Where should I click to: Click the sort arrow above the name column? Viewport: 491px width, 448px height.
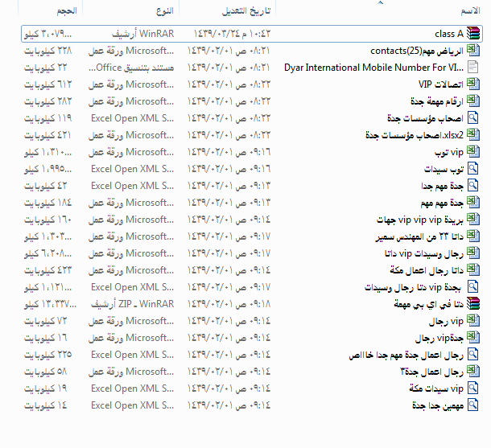tap(378, 3)
